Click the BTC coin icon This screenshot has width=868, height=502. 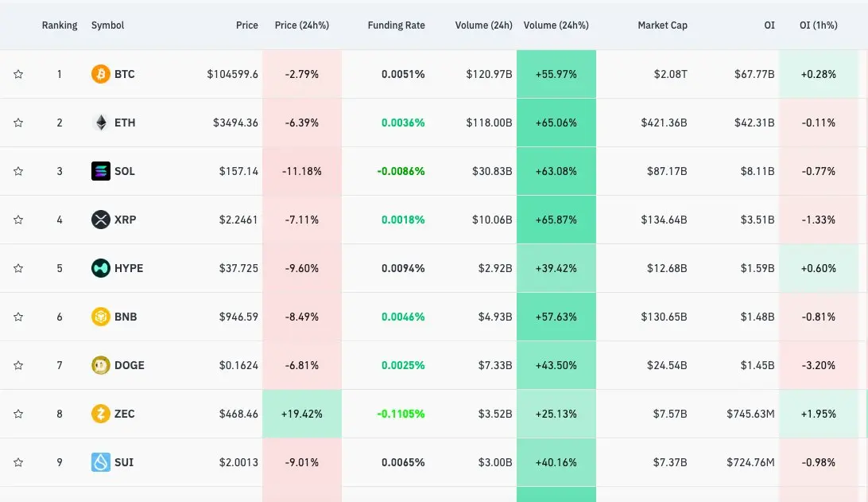tap(101, 74)
